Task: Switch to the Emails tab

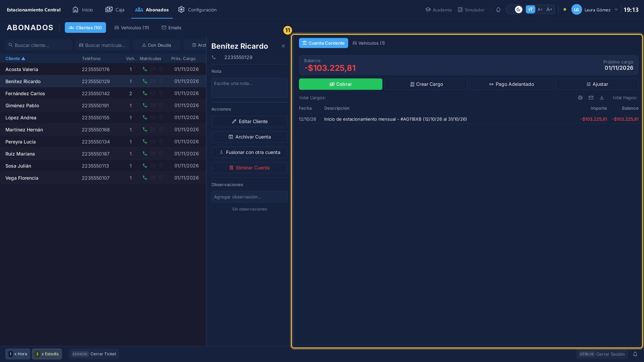Action: coord(171,28)
